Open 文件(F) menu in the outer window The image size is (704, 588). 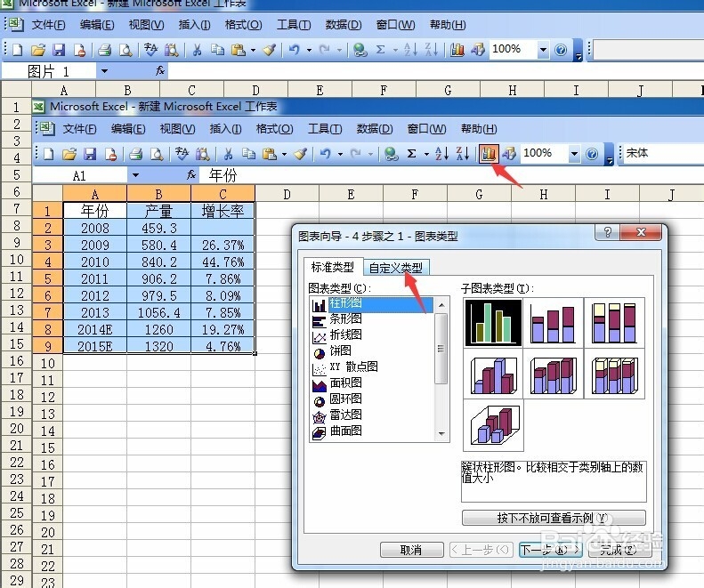[48, 25]
